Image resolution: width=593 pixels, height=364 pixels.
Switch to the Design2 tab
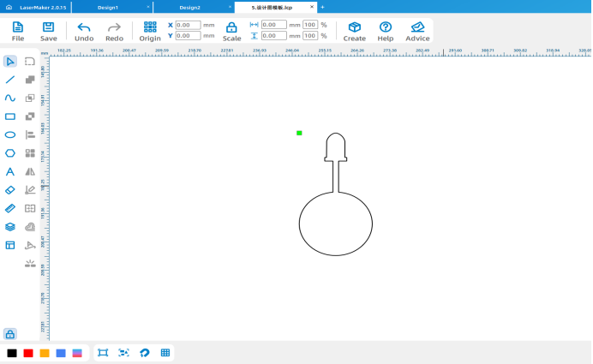[190, 7]
